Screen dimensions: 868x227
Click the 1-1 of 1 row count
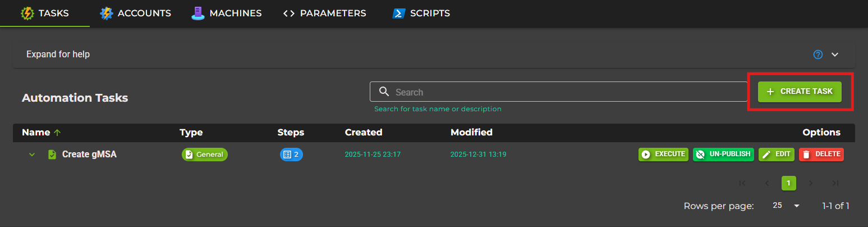(x=835, y=206)
